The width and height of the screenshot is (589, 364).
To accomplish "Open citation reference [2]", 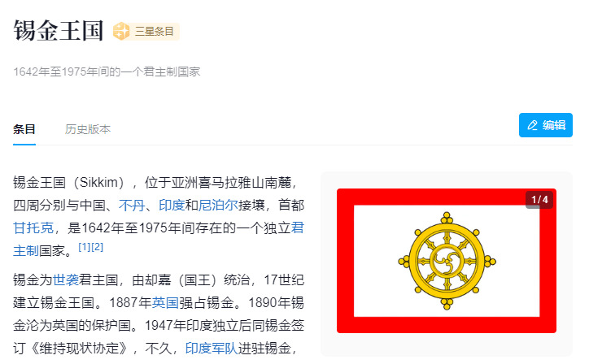I will coord(97,247).
